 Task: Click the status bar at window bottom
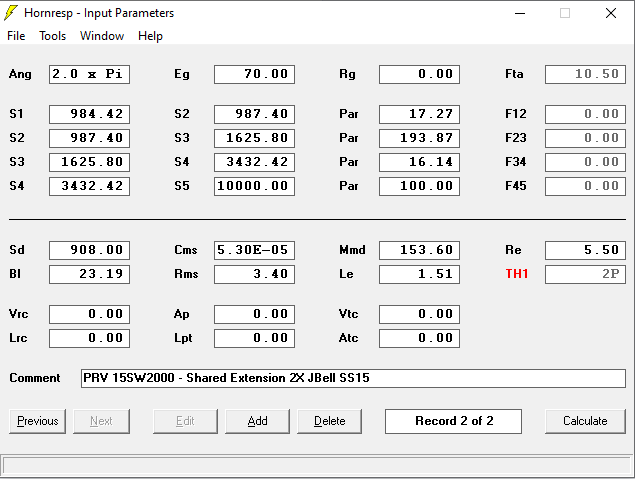(x=317, y=466)
